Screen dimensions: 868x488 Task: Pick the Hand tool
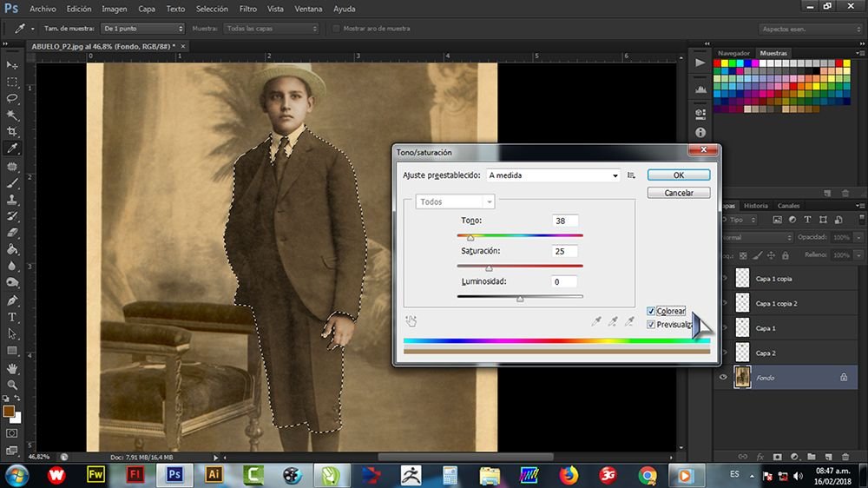point(11,368)
